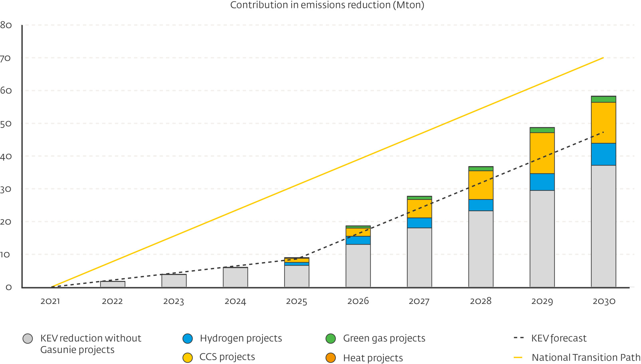
Task: Pick the yellow CCS segment of 2030 bar
Action: coord(604,123)
